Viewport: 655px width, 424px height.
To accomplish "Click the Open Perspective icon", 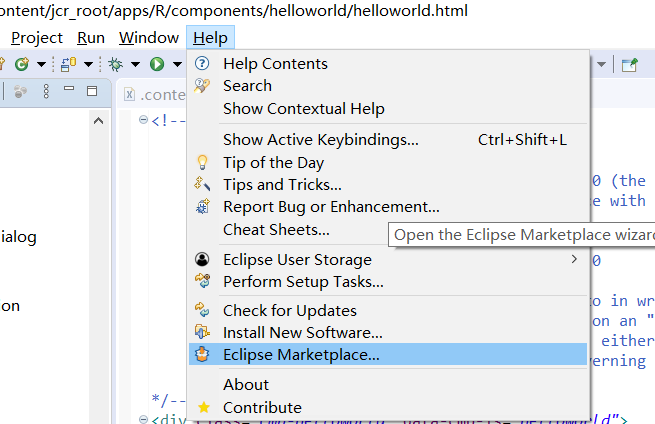I will [629, 65].
